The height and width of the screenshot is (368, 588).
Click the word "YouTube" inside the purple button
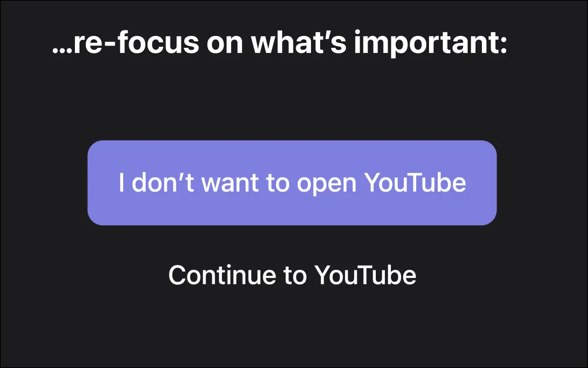pos(415,183)
